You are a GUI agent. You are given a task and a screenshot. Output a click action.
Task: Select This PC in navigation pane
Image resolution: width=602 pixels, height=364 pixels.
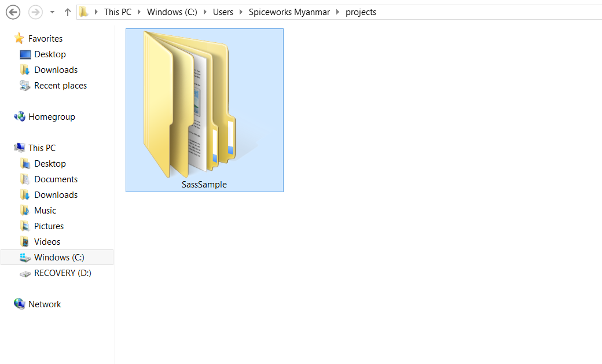42,148
